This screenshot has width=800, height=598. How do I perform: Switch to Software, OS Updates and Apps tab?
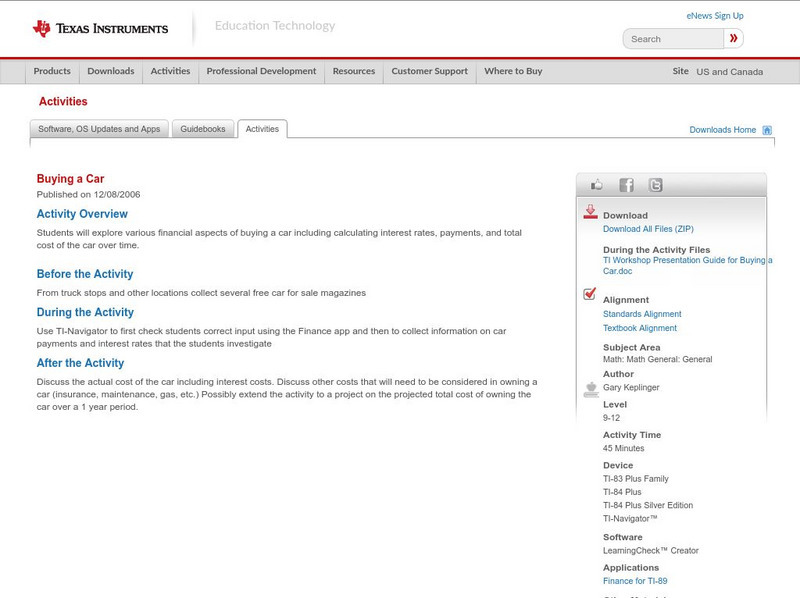pos(99,129)
